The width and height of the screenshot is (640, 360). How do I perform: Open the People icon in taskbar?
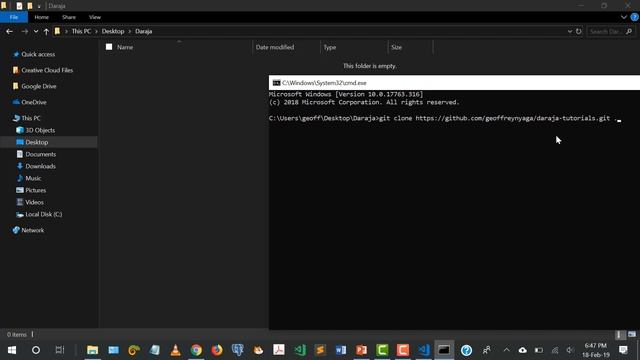pyautogui.click(x=487, y=350)
